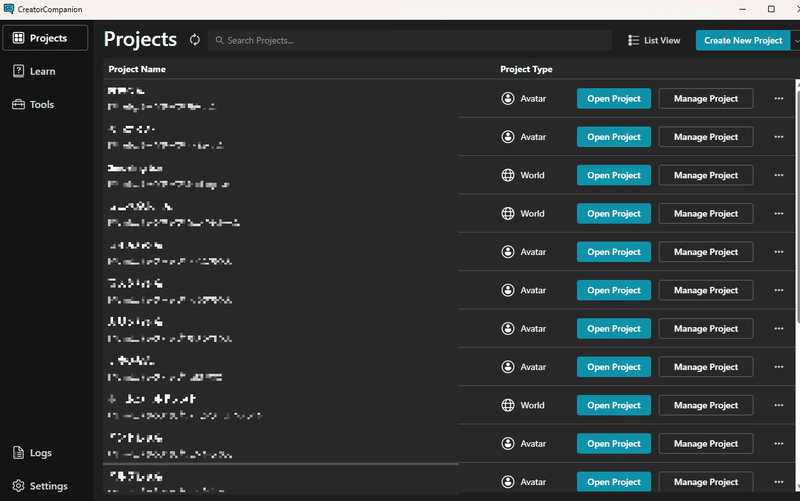Click Manage Project in the tenth row
The width and height of the screenshot is (800, 501).
(x=706, y=443)
